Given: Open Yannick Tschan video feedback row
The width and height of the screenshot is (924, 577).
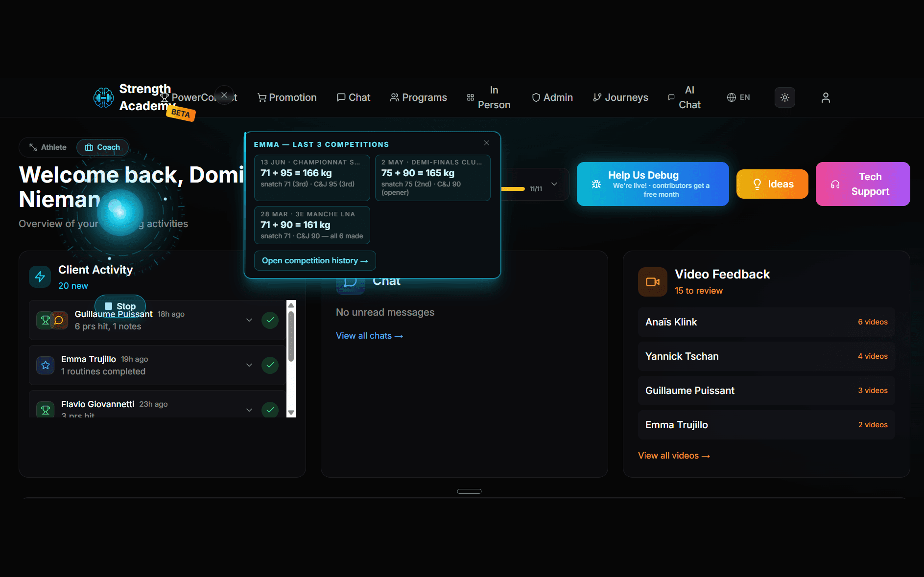Looking at the screenshot, I should (766, 356).
